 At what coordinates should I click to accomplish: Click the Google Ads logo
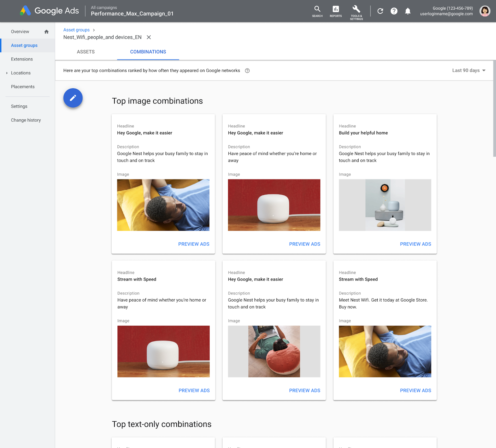click(49, 11)
